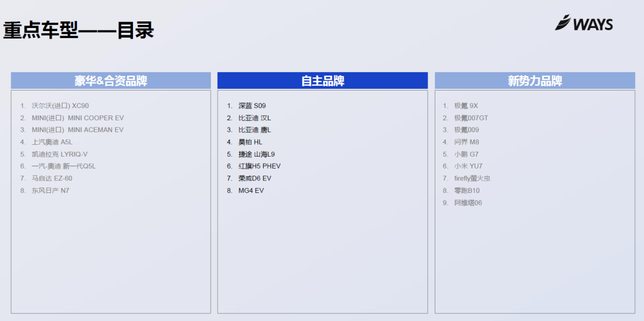Select the 凯迪拉克 LYRIQ-V item

tap(60, 155)
